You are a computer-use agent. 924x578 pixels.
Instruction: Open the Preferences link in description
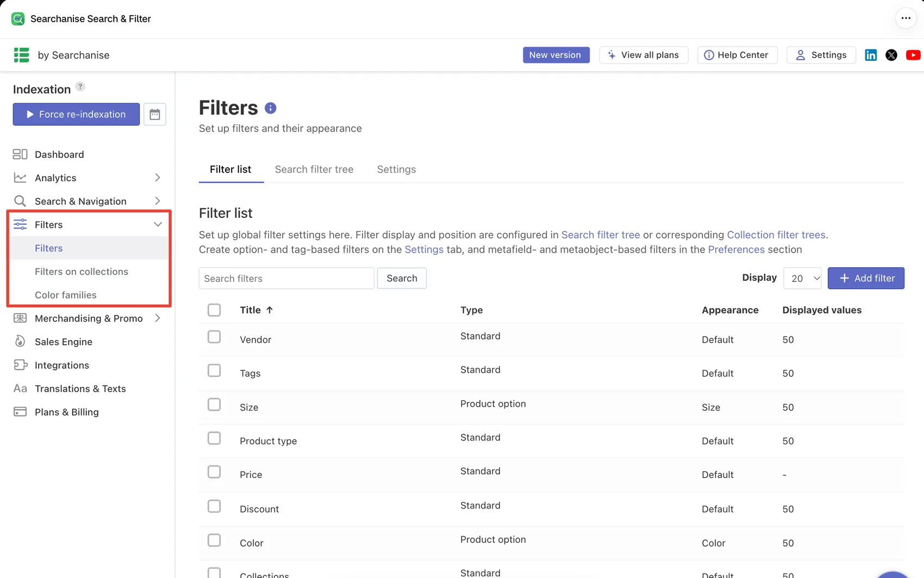coord(736,249)
